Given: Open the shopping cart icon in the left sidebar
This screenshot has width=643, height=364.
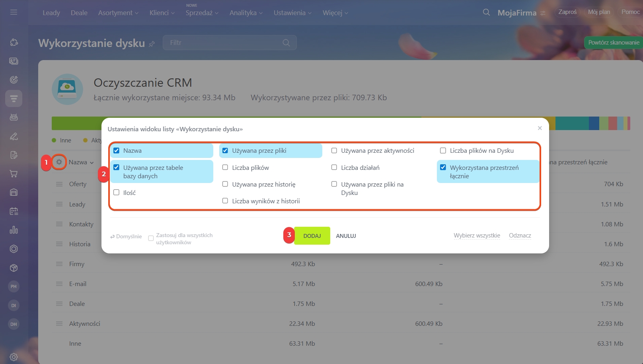Looking at the screenshot, I should [x=14, y=174].
